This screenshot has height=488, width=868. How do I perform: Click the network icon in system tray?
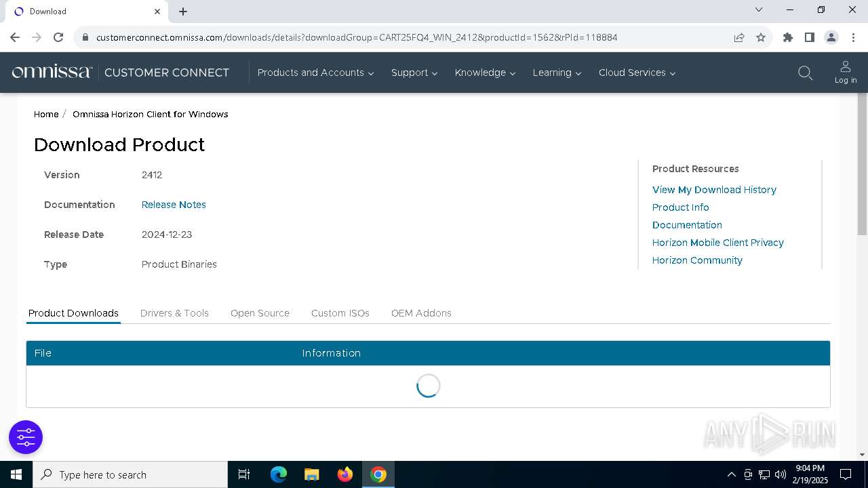coord(764,474)
